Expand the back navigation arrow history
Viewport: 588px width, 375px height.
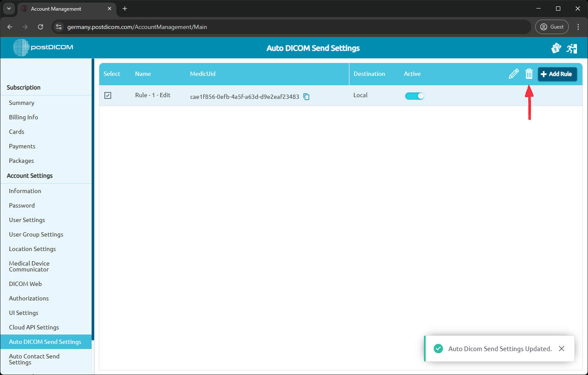(10, 26)
